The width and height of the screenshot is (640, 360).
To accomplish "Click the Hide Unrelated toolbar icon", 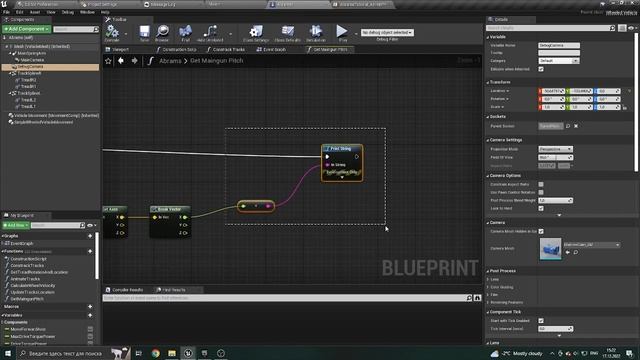I will [210, 31].
